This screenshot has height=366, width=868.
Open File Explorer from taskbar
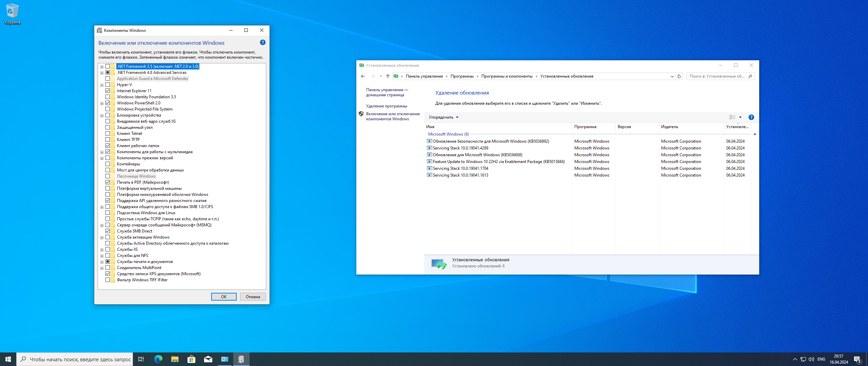(x=175, y=359)
